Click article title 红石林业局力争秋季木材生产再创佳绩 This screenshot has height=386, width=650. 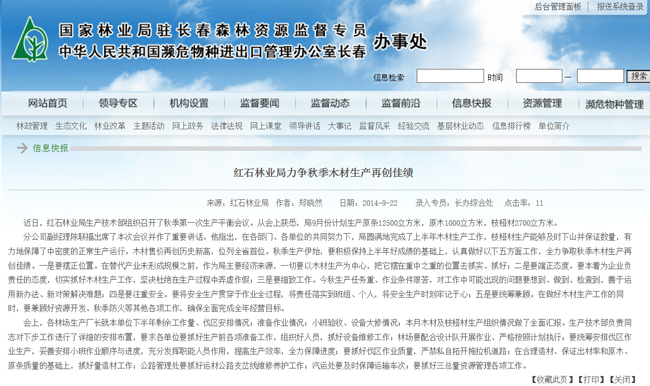(x=323, y=172)
